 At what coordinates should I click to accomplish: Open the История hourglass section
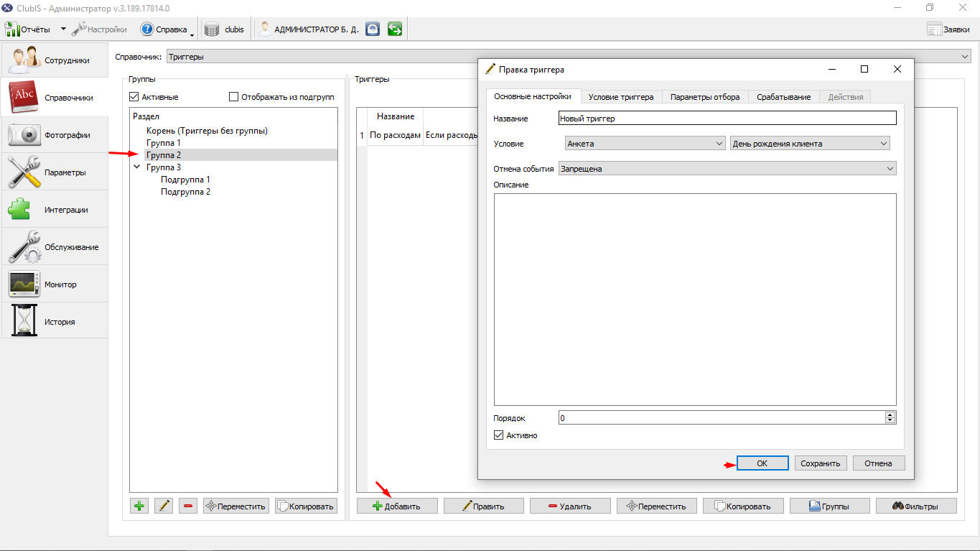(x=55, y=322)
